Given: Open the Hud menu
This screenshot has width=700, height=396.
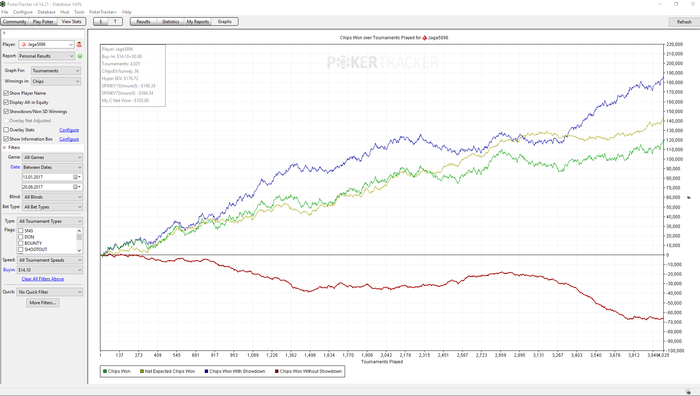Looking at the screenshot, I should (65, 12).
